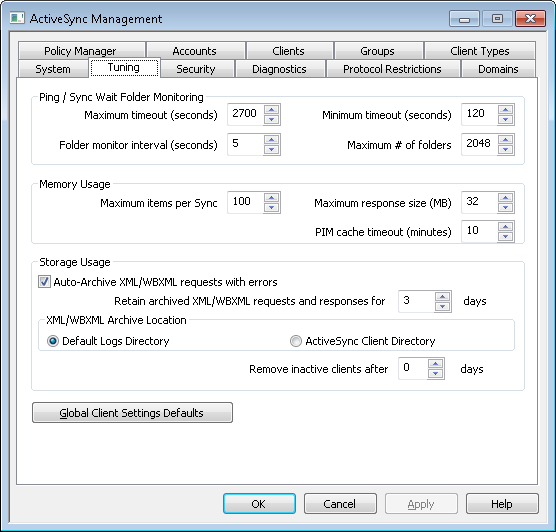Image resolution: width=556 pixels, height=532 pixels.
Task: Toggle Auto-Archive XML/WBXML requests with errors
Action: click(x=44, y=282)
